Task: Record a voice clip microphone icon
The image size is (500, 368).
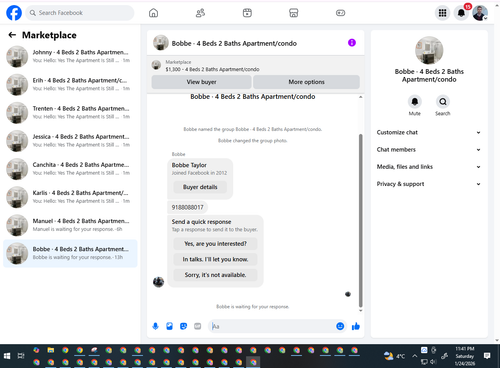Action: pyautogui.click(x=155, y=326)
